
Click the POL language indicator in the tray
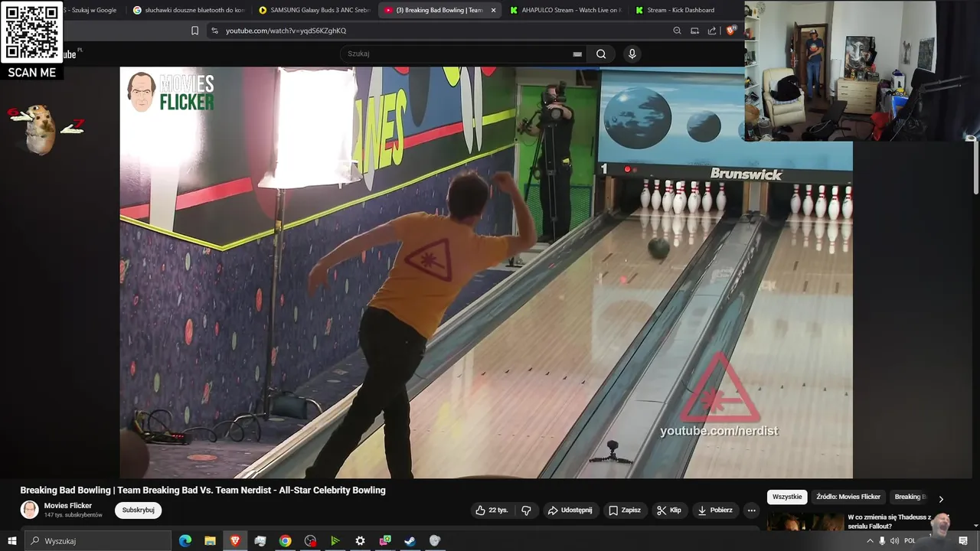pos(910,541)
